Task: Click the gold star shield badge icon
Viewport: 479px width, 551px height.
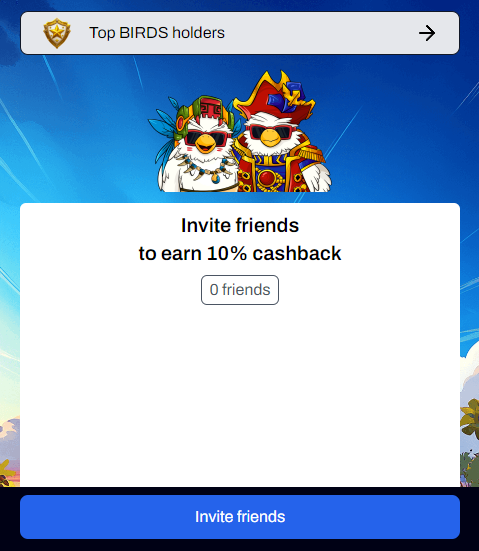Action: [x=57, y=33]
